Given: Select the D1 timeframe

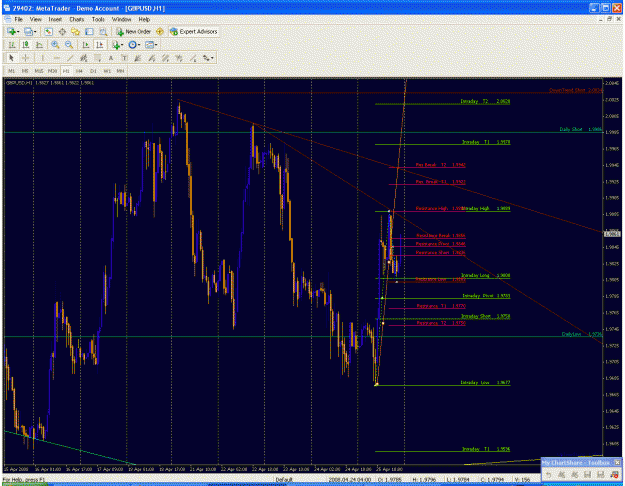Looking at the screenshot, I should [93, 71].
